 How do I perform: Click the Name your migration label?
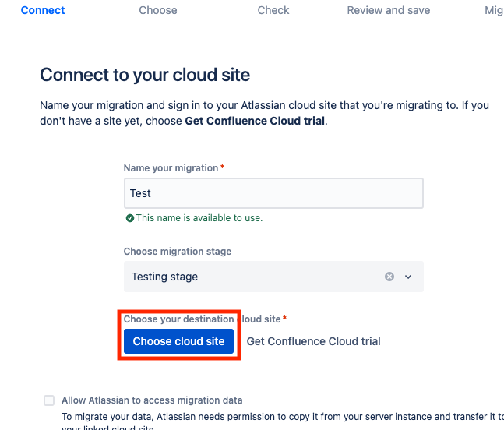[x=171, y=167]
